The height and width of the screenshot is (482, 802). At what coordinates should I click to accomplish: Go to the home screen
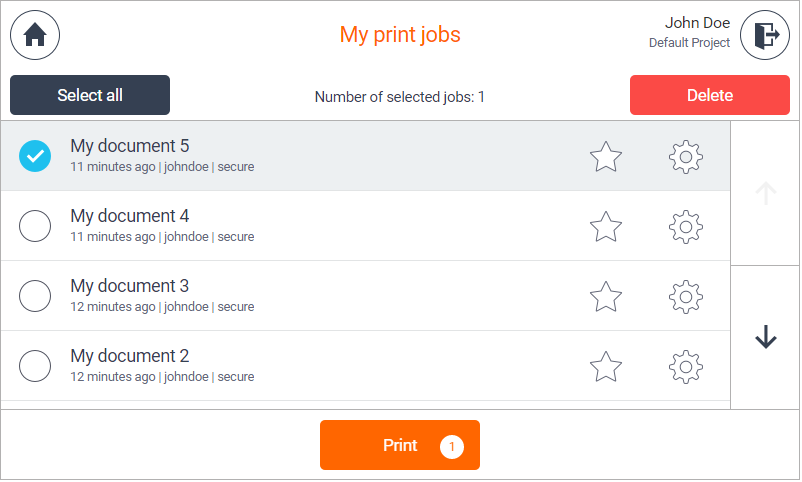[x=35, y=35]
